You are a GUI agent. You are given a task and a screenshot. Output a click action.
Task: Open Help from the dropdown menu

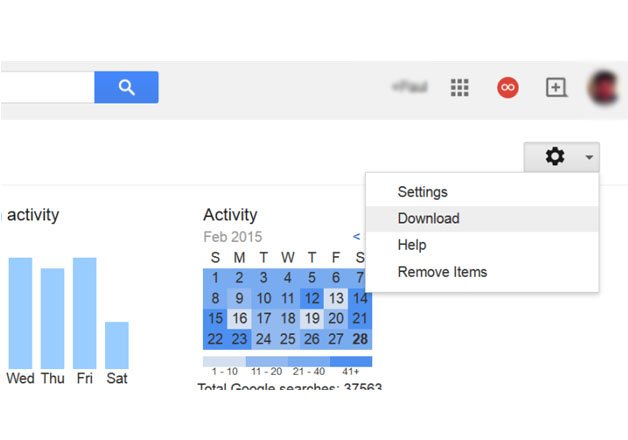(x=412, y=245)
